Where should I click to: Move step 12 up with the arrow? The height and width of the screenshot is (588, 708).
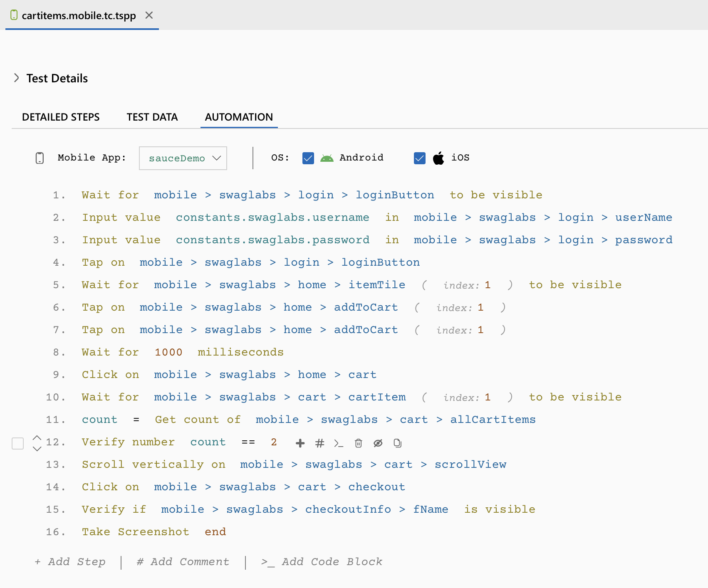click(x=37, y=437)
